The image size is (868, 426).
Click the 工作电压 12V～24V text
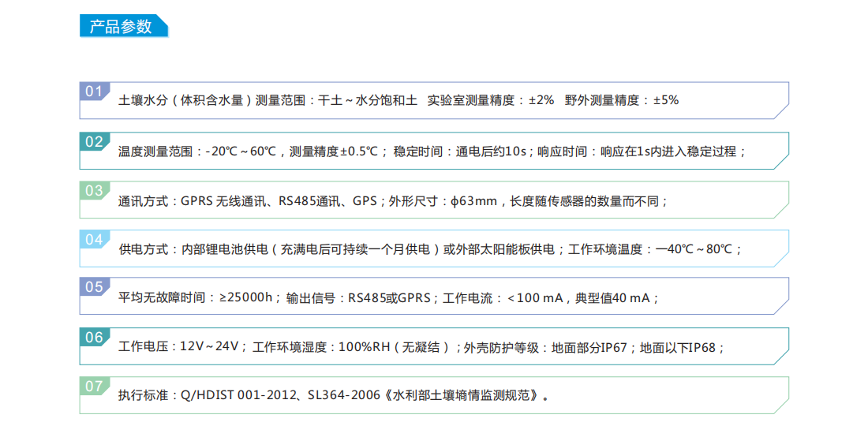pos(178,347)
